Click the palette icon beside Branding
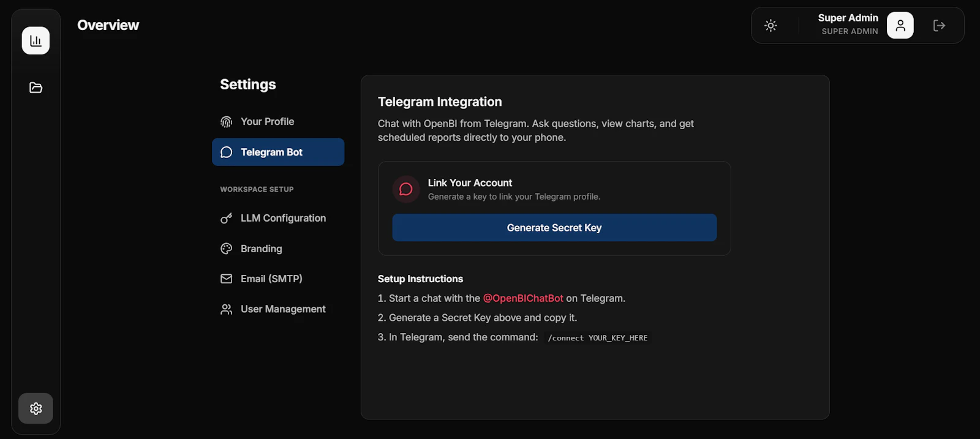 pyautogui.click(x=226, y=249)
